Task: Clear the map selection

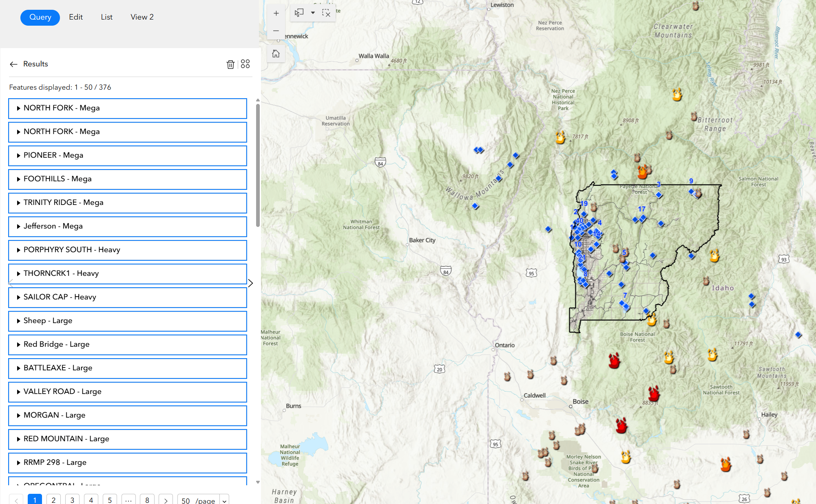Action: point(326,13)
